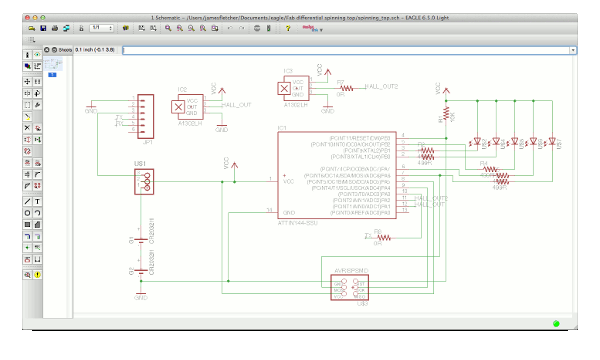
Task: Select the Copy tool
Action: pos(37,81)
